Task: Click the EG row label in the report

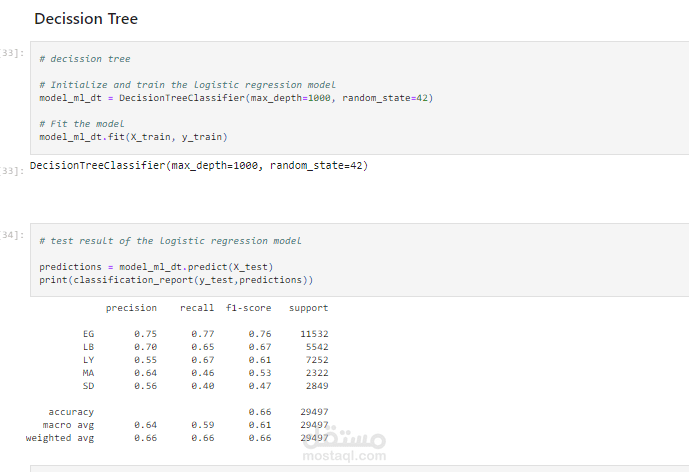Action: (x=88, y=334)
